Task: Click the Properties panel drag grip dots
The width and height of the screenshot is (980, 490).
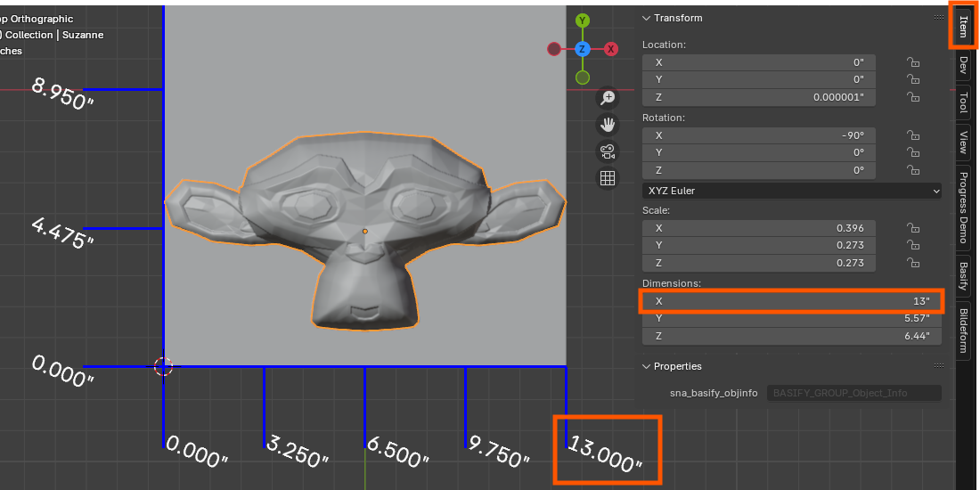Action: point(938,365)
